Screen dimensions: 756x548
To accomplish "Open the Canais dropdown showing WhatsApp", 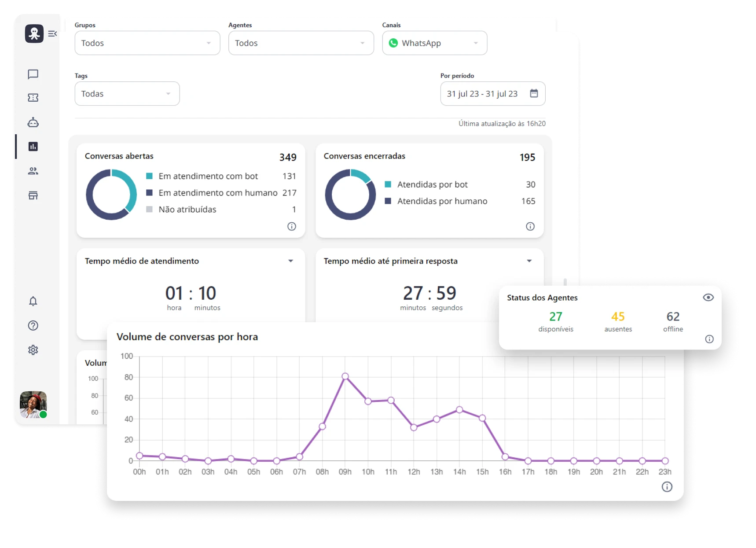I will tap(435, 43).
